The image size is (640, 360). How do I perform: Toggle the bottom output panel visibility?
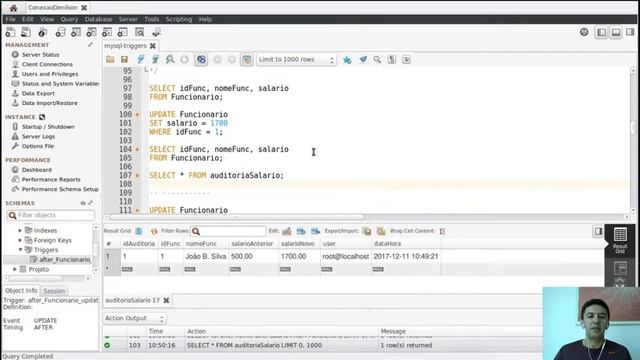pos(616,32)
